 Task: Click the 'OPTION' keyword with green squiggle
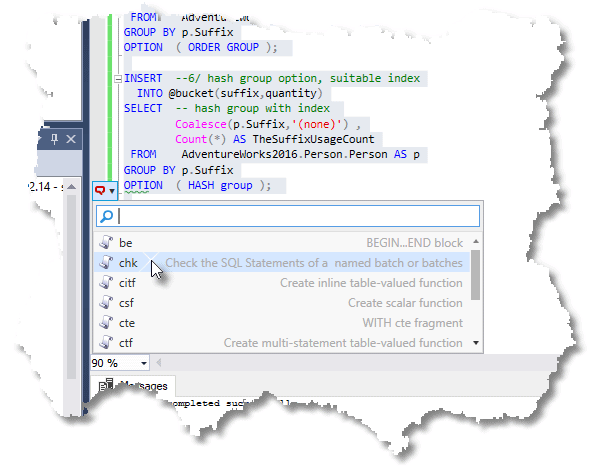143,186
